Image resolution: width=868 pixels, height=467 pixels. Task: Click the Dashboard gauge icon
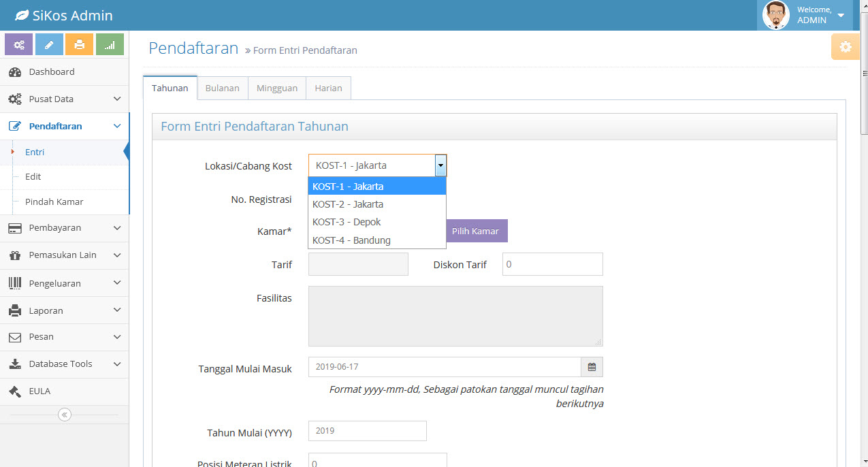pos(15,72)
